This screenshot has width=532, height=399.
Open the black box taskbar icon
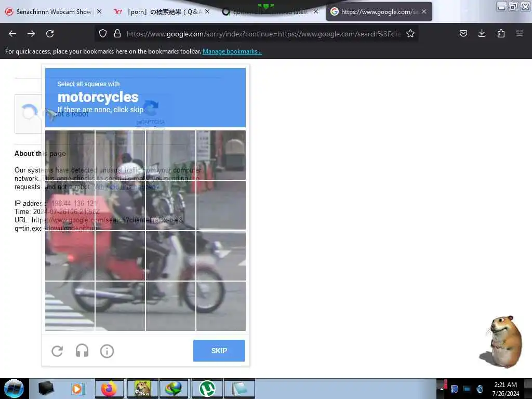coord(46,389)
